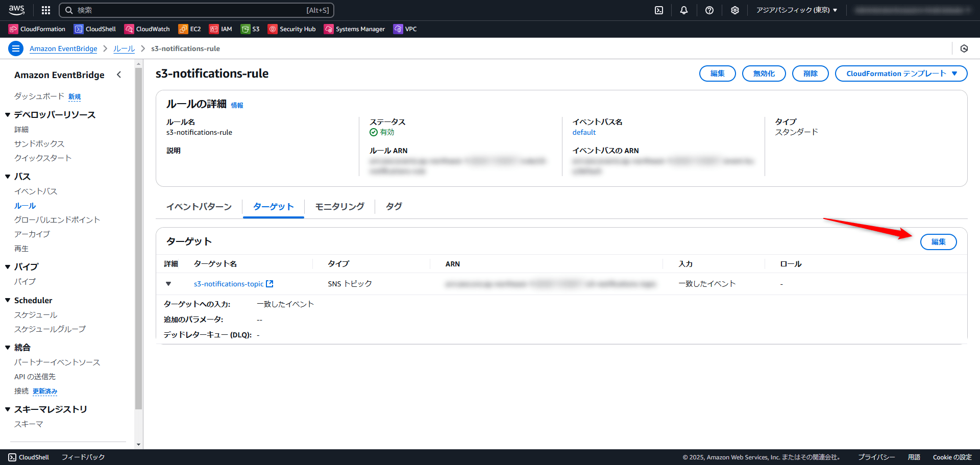The height and width of the screenshot is (465, 980).
Task: Switch to the タグ tab
Action: pyautogui.click(x=394, y=207)
